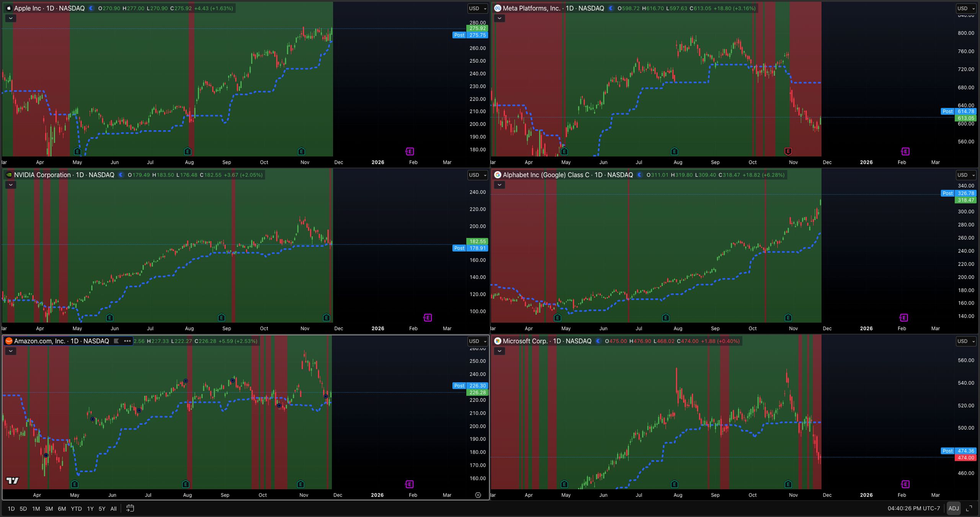Select the 1Y date range
Image resolution: width=980 pixels, height=517 pixels.
click(90, 509)
